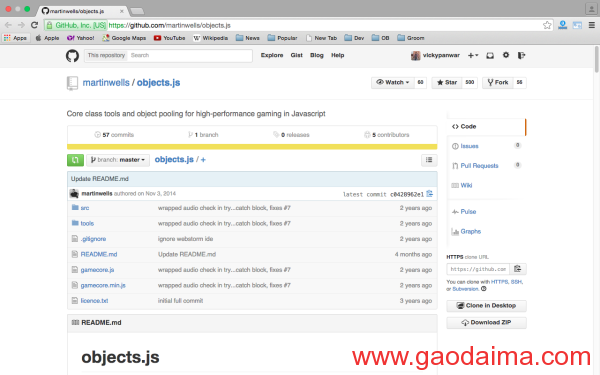Image resolution: width=600 pixels, height=375 pixels.
Task: Select the HTTPS clone URL field
Action: (x=478, y=269)
